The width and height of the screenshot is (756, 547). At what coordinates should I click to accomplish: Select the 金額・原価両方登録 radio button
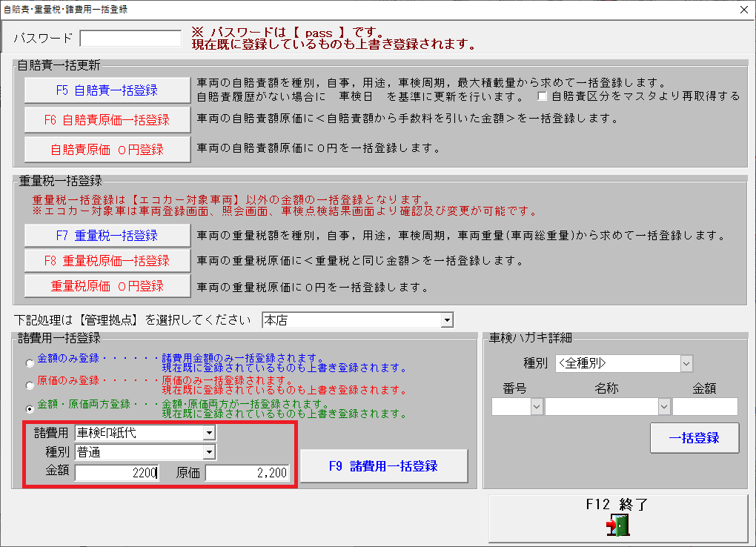[x=30, y=408]
